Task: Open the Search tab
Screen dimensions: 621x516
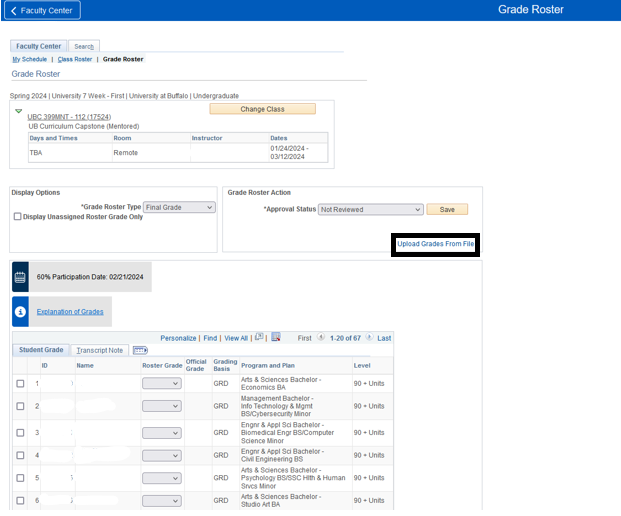Action: pos(83,46)
